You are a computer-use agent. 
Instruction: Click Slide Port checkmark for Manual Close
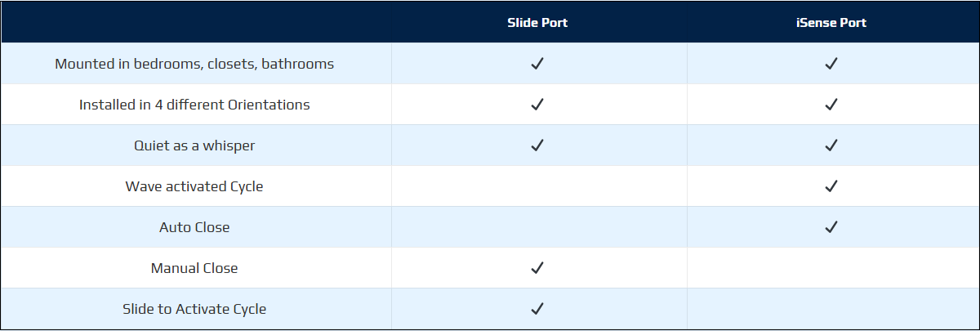(537, 268)
